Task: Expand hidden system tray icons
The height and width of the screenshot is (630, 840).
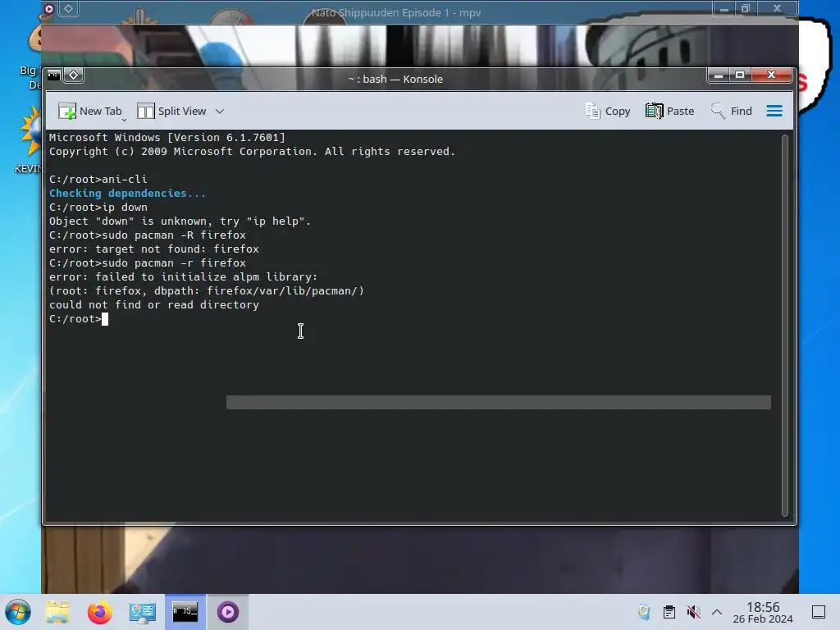Action: click(x=717, y=612)
